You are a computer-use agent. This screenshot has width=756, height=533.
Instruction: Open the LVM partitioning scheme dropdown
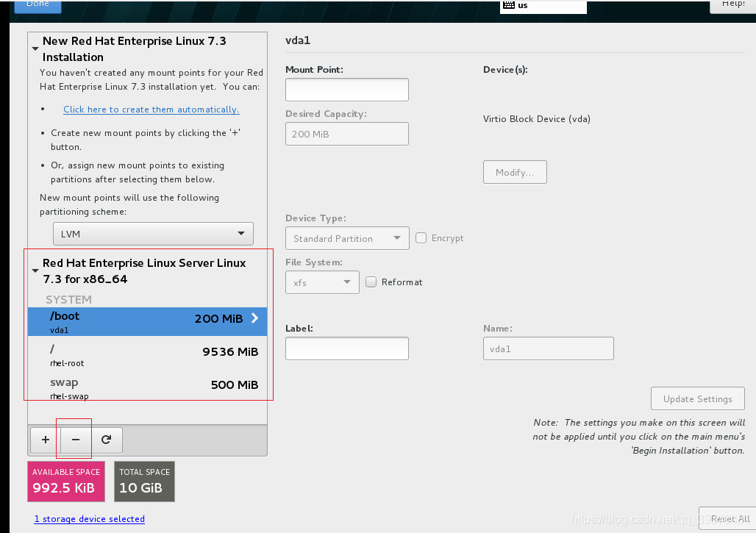coord(153,234)
